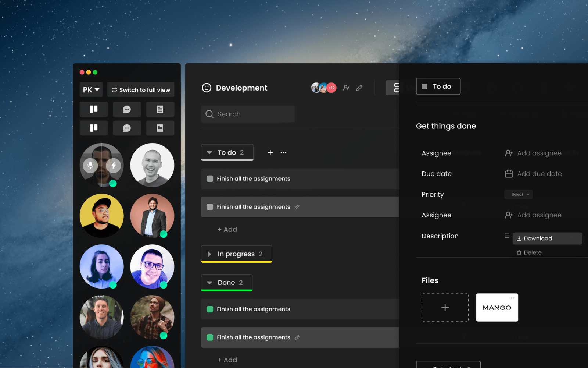Click the edit pencil icon next to Development
Viewport: 588px width, 368px height.
click(x=359, y=88)
